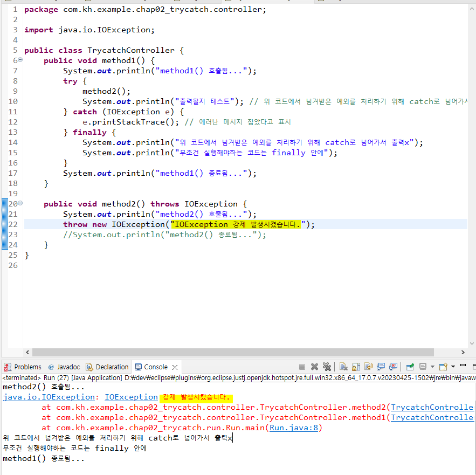The width and height of the screenshot is (476, 475).
Task: Click the second IOException link in console
Action: [131, 397]
